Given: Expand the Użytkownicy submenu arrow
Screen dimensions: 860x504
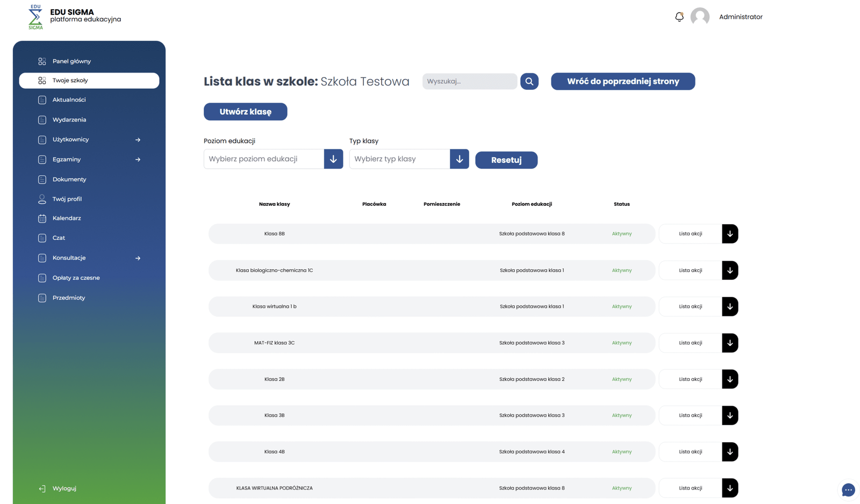Looking at the screenshot, I should coord(138,140).
